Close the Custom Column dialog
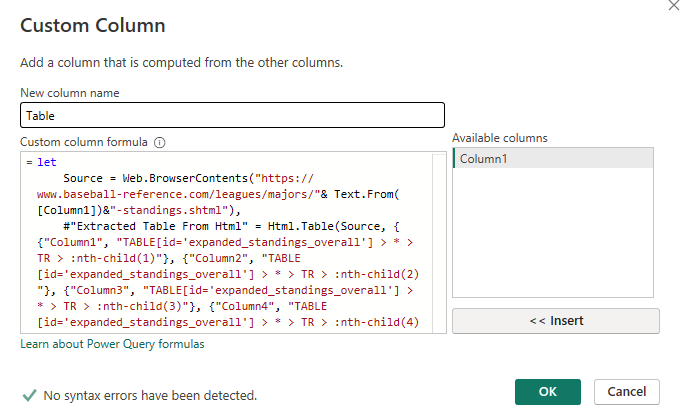The height and width of the screenshot is (418, 683). point(669,6)
